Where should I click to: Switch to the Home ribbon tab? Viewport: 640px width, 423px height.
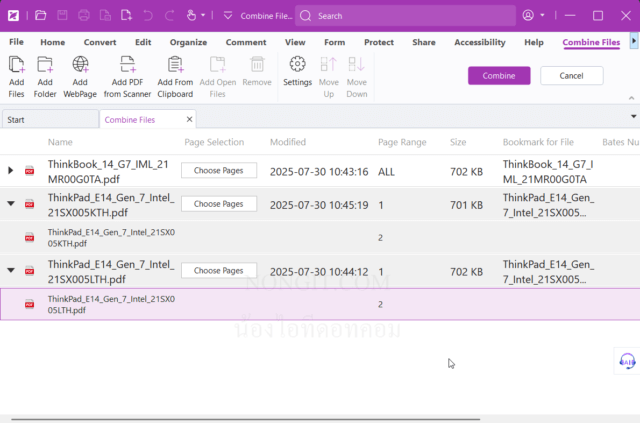point(52,42)
